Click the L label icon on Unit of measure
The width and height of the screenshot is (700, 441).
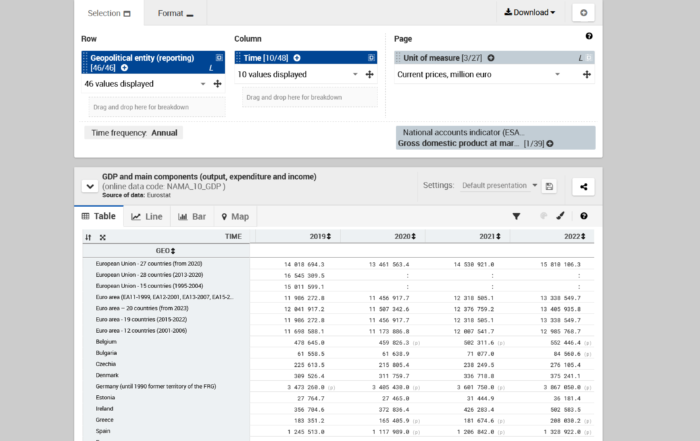tap(580, 58)
